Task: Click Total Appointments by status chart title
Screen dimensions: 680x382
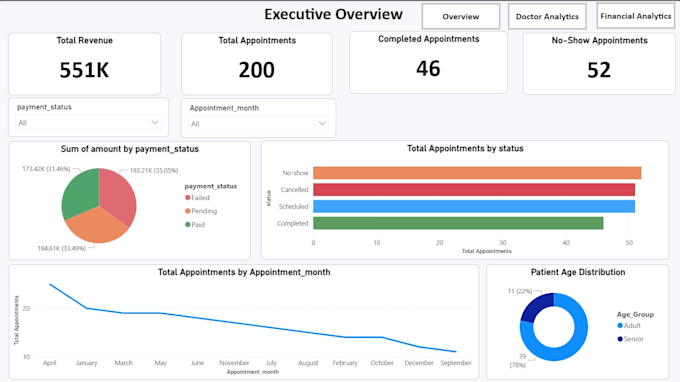Action: [x=465, y=149]
